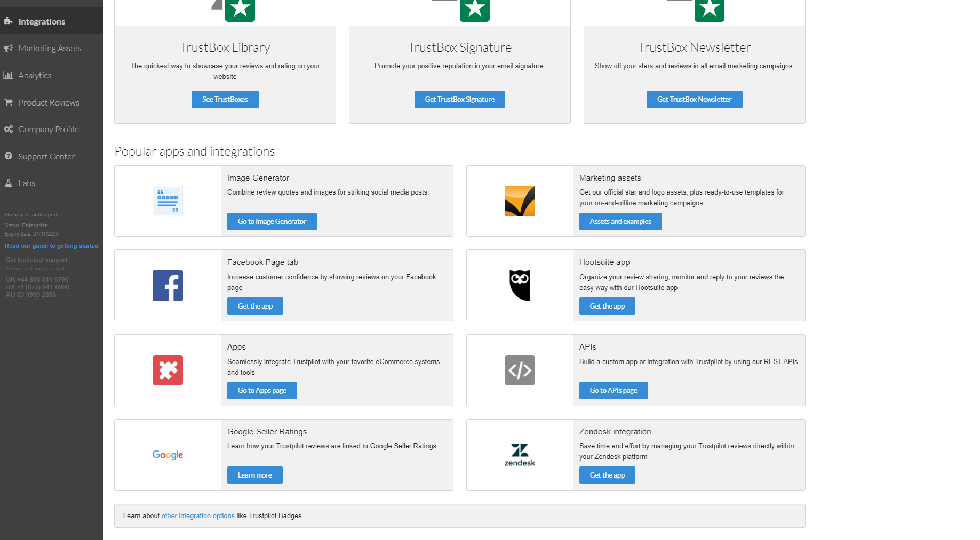This screenshot has width=980, height=540.
Task: Click the US +1 (877) 941-0960 number
Action: [x=38, y=287]
